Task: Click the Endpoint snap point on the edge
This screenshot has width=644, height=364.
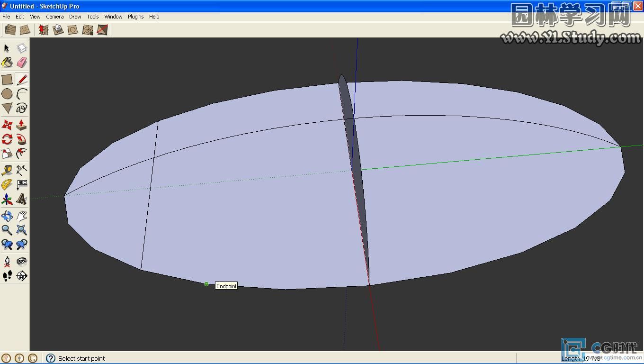Action: 206,284
